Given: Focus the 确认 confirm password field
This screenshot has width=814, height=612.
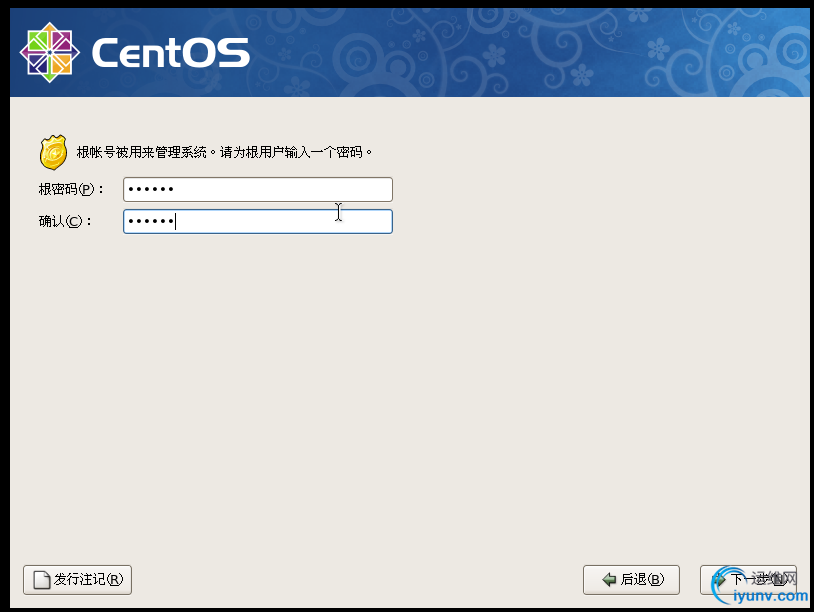Looking at the screenshot, I should 257,221.
